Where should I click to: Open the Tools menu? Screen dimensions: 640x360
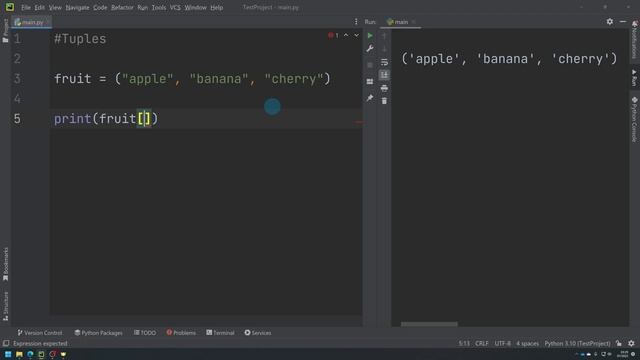159,7
